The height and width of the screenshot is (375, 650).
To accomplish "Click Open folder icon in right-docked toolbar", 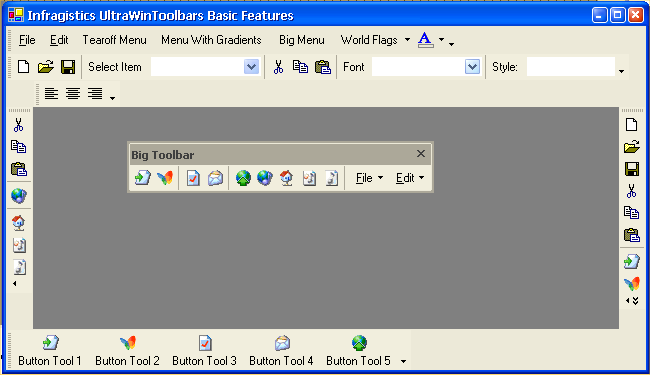I will coord(631,147).
